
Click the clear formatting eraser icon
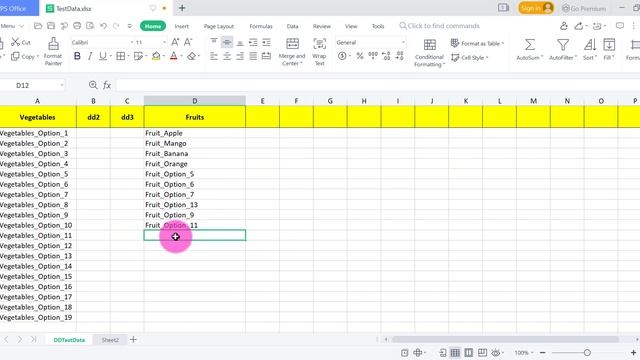[x=191, y=56]
